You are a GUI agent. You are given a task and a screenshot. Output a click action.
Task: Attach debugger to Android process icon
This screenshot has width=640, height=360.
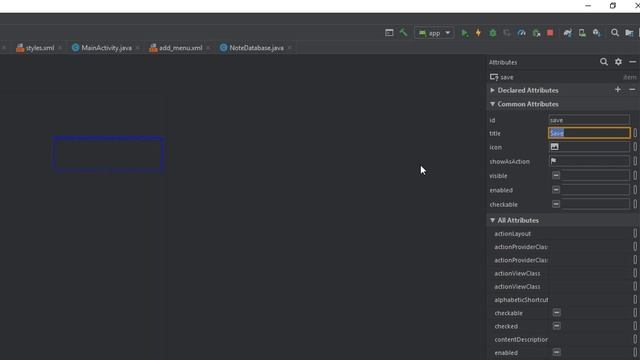tap(536, 33)
